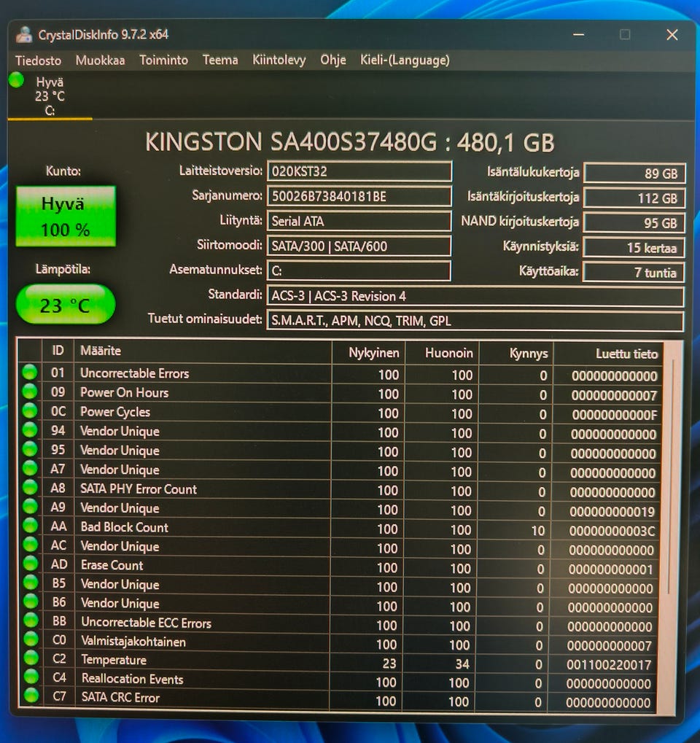Click raw value 000000000019 in row A9
The image size is (700, 743).
(612, 512)
